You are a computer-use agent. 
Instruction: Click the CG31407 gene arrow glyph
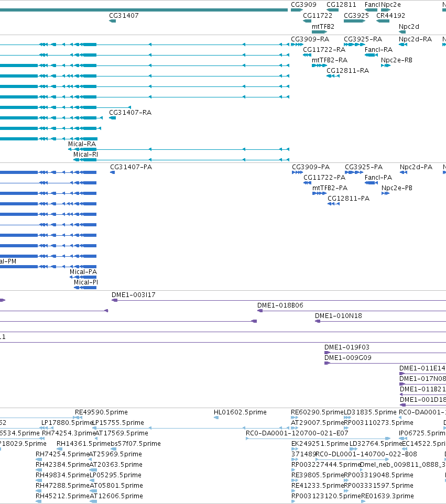click(x=113, y=21)
